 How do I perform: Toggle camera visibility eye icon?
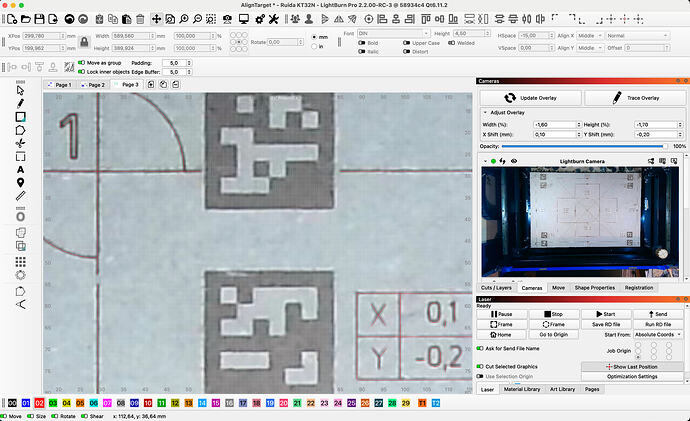click(x=514, y=161)
